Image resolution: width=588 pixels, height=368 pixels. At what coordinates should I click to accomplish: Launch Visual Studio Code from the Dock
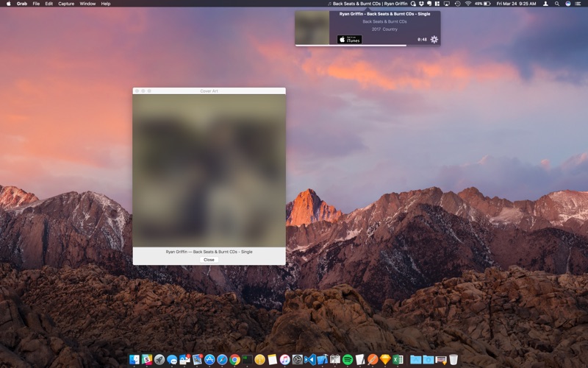(x=310, y=359)
